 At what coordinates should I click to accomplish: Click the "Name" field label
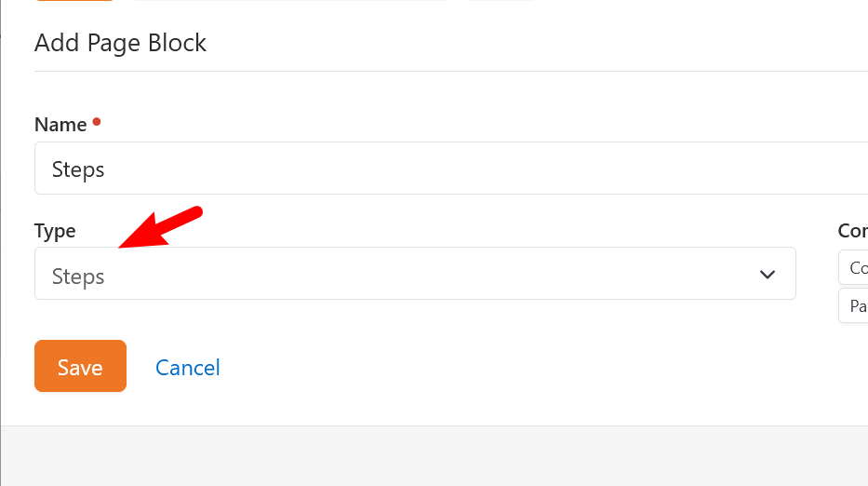coord(60,125)
